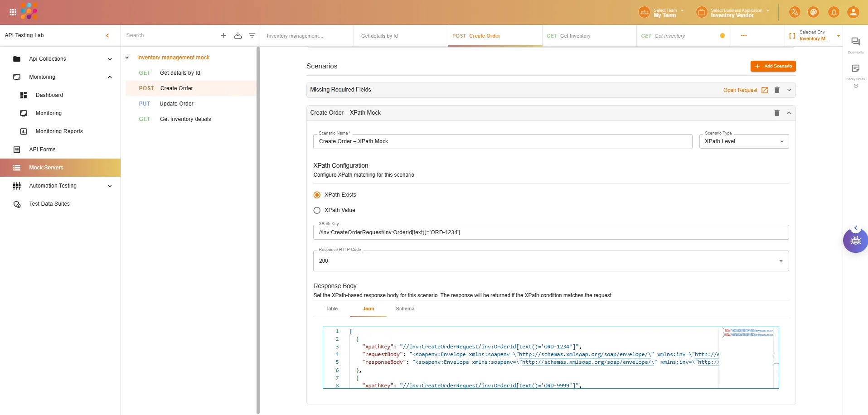
Task: Collapse the API Testing Lab sidebar
Action: 107,35
